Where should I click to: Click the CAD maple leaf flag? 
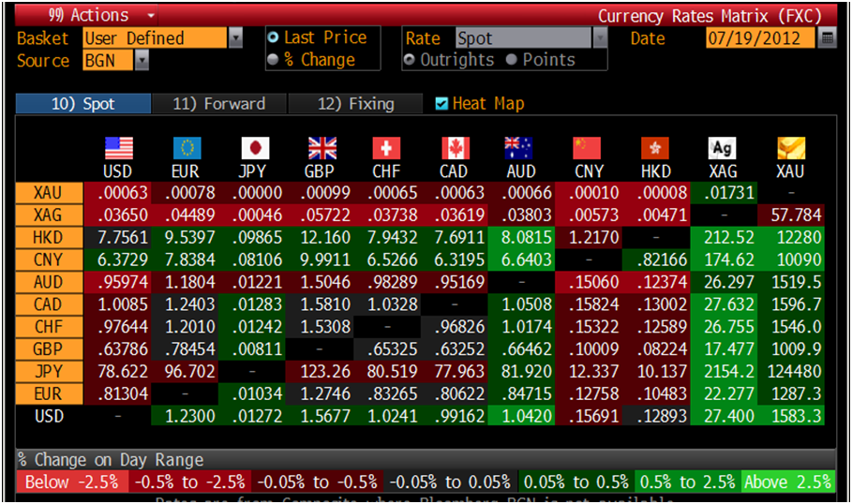point(454,148)
